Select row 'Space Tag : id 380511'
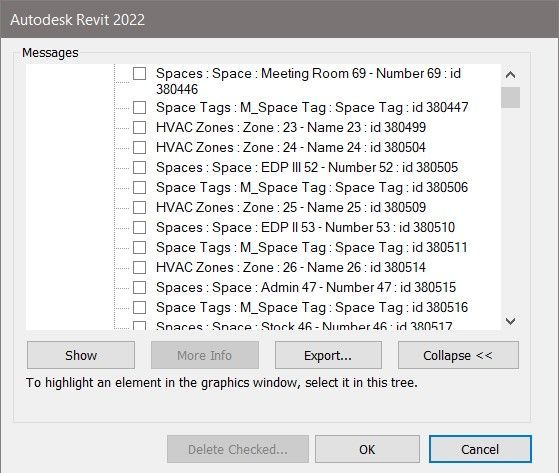This screenshot has height=473, width=559. (x=312, y=247)
